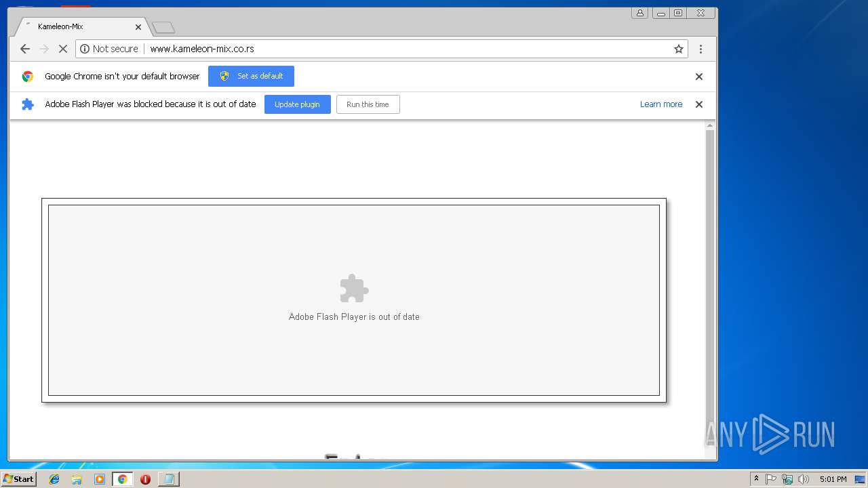Open the notepad app on taskbar
Viewport: 868px width, 488px height.
(168, 479)
